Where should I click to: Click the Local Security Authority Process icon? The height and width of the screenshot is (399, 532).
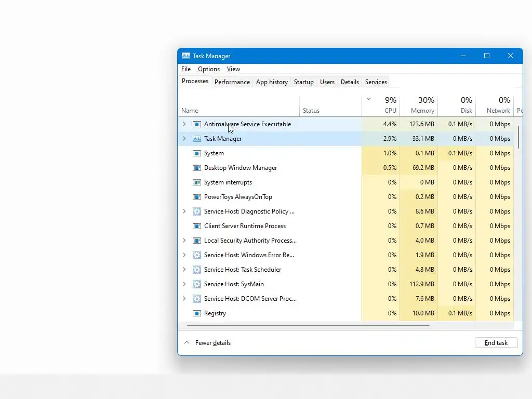(197, 241)
